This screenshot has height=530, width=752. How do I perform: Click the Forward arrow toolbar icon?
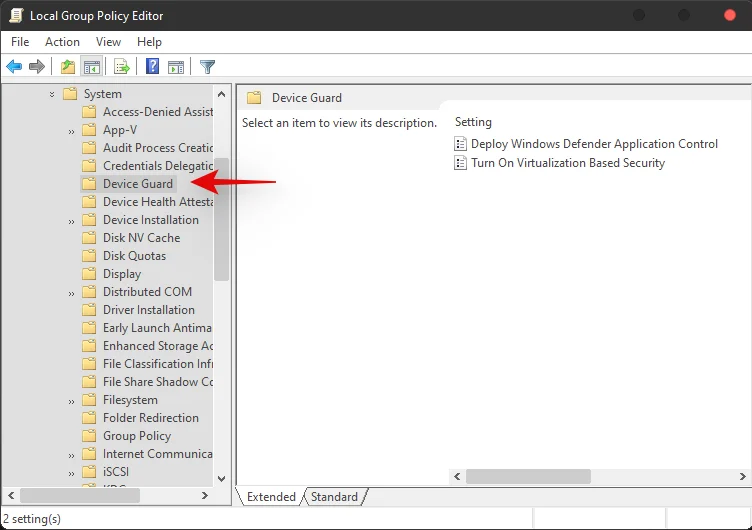(37, 67)
